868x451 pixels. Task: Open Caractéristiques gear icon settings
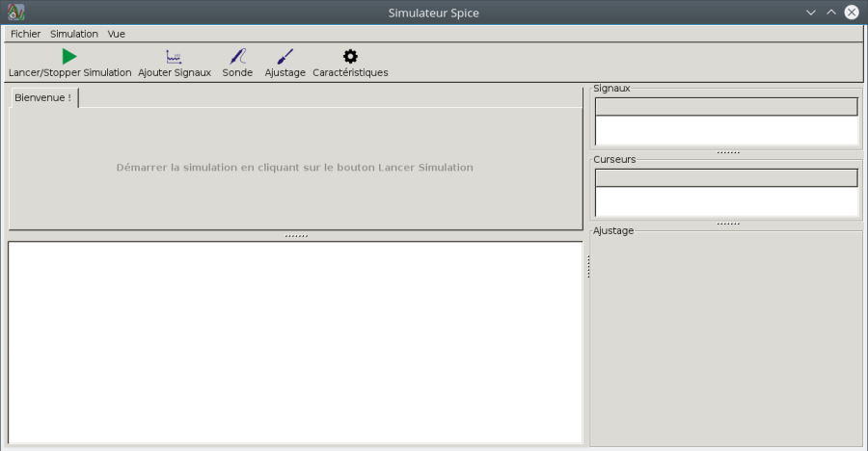click(350, 57)
